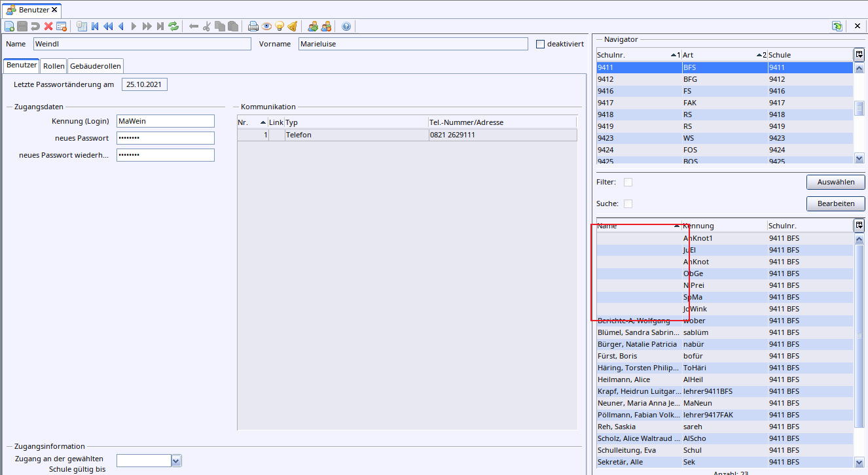Sort school table by Schulnr. column
868x475 pixels.
tap(639, 55)
